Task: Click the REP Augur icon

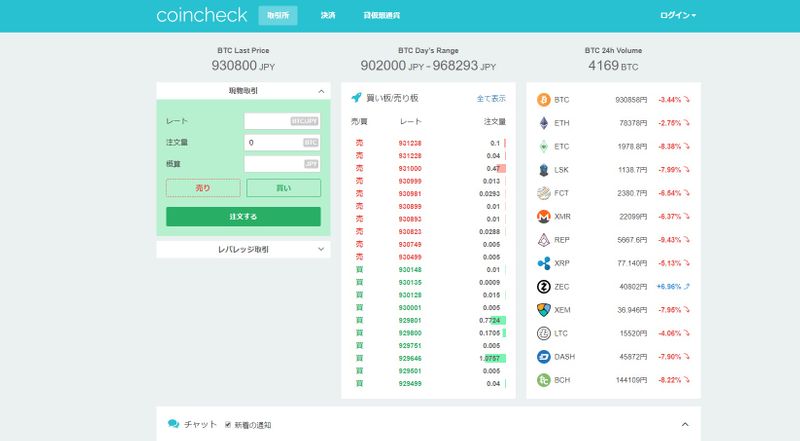Action: tap(544, 240)
